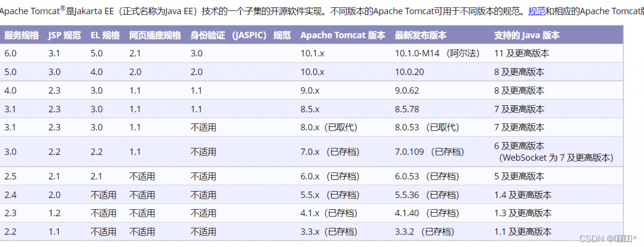Select the 3.3.2 (已存档) release cell
The image size is (644, 247).
click(425, 232)
